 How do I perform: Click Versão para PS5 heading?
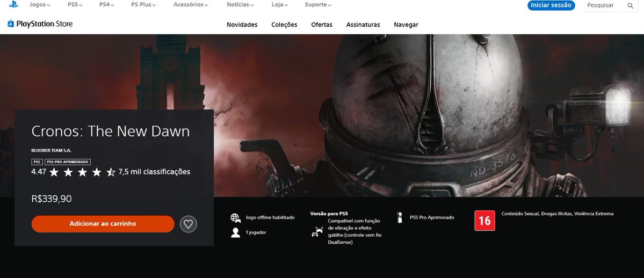(329, 214)
